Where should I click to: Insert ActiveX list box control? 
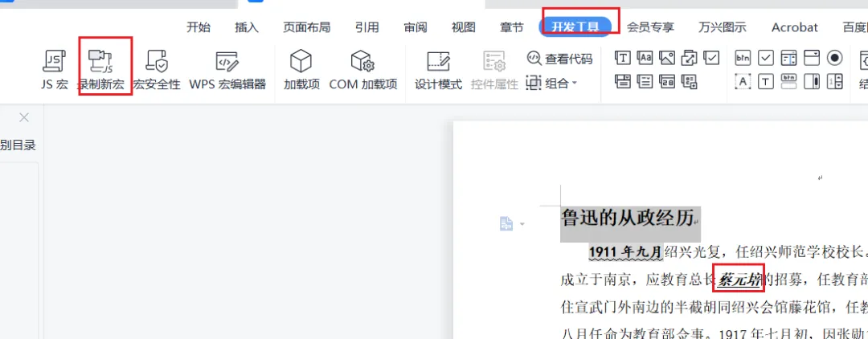(788, 58)
